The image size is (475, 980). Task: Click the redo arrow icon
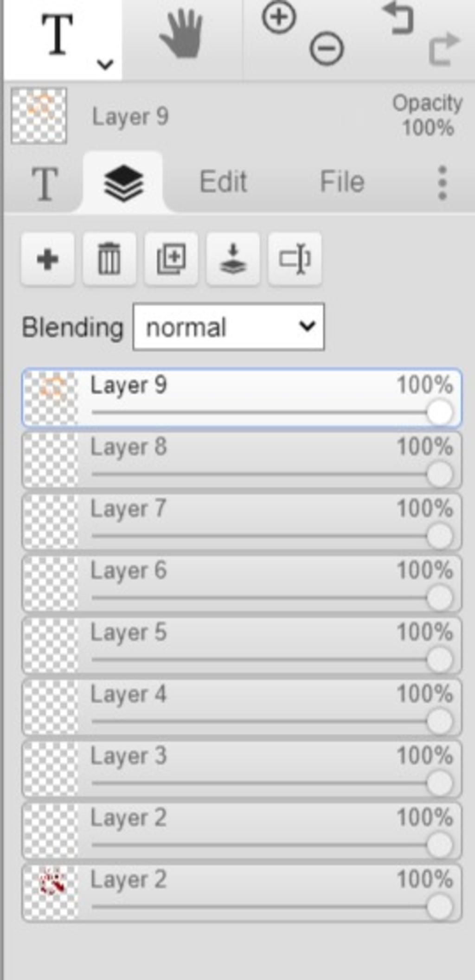[x=444, y=49]
